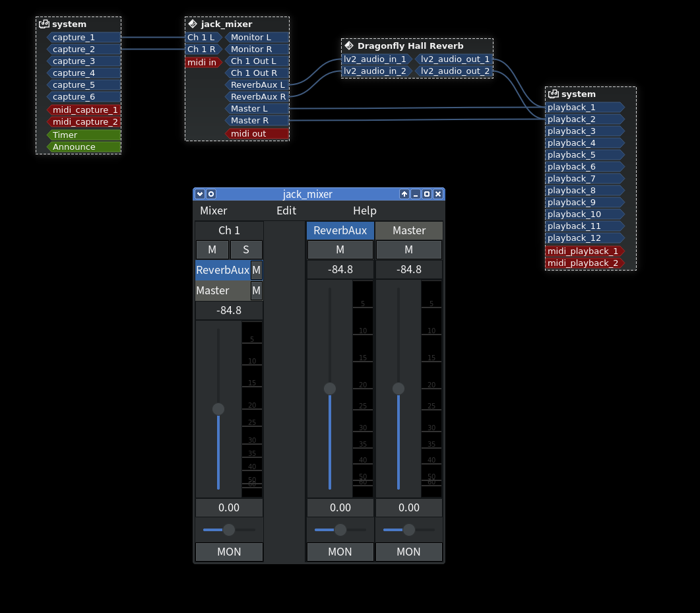Click the keep-above icon in jack_mixer titlebar
The image size is (700, 613).
pos(404,194)
